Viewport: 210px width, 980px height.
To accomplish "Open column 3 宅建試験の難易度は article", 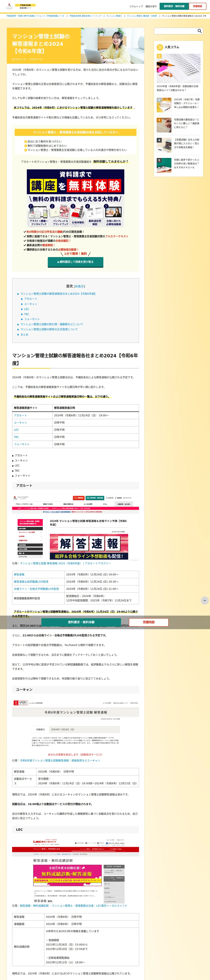I will click(187, 123).
